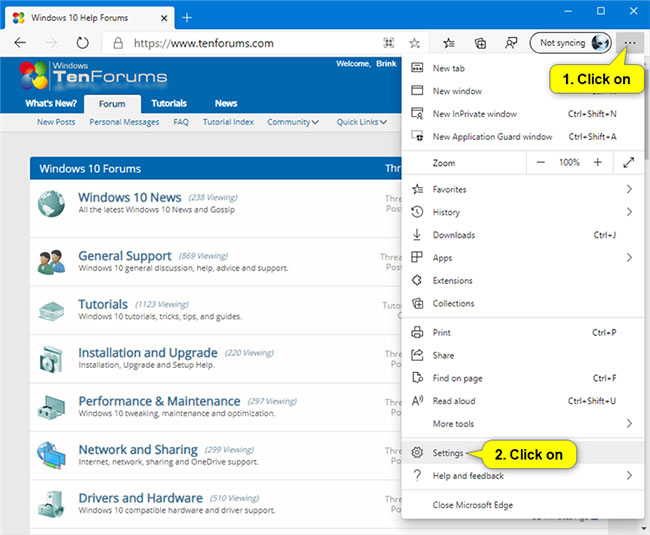Expand the Community dropdown
Screen dimensions: 650x535
coord(293,122)
